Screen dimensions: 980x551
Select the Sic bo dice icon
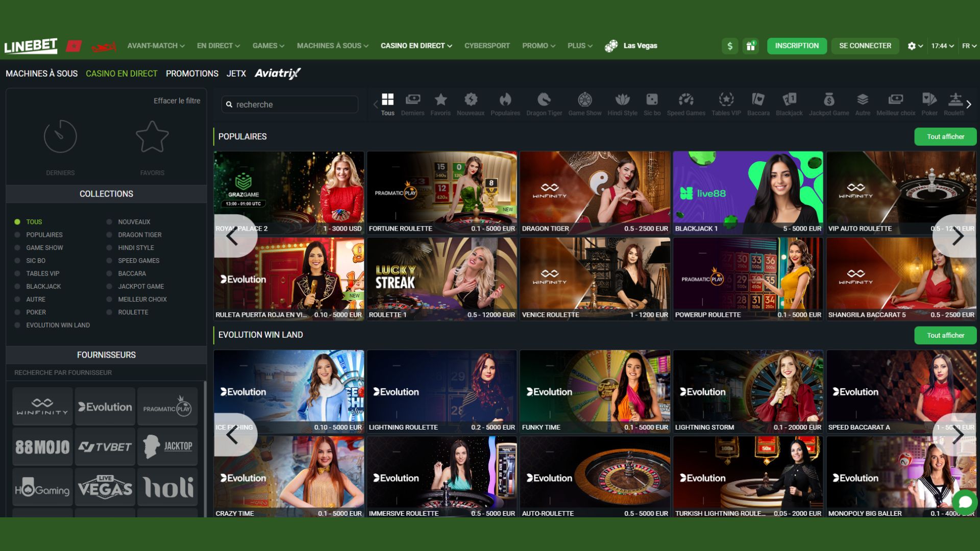(651, 99)
